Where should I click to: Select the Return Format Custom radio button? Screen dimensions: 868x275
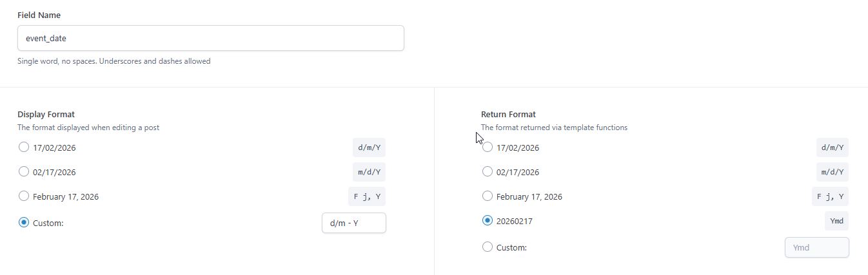[x=488, y=247]
